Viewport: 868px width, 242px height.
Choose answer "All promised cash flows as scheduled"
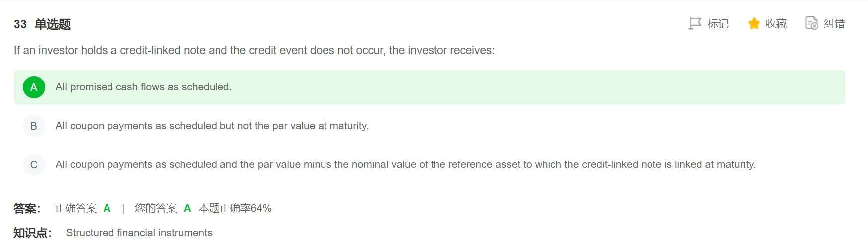pyautogui.click(x=143, y=87)
